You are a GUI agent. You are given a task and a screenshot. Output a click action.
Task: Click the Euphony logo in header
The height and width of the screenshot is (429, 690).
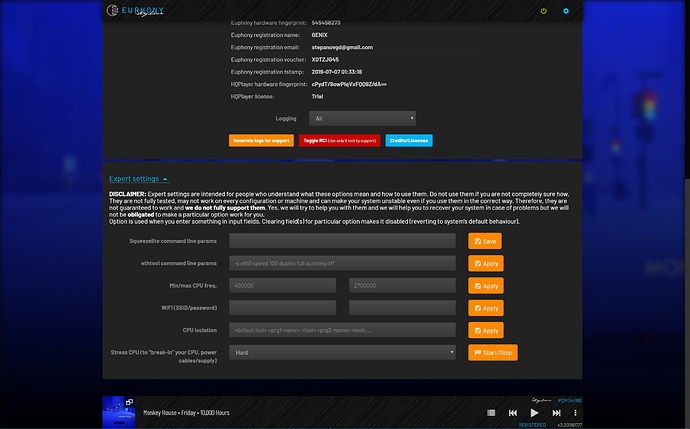pos(136,10)
